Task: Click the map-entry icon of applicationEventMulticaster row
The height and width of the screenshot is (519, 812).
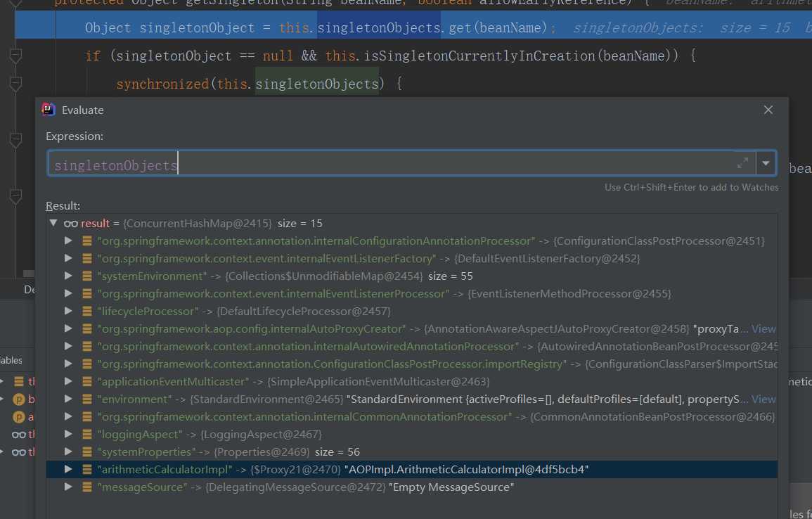Action: coord(87,382)
